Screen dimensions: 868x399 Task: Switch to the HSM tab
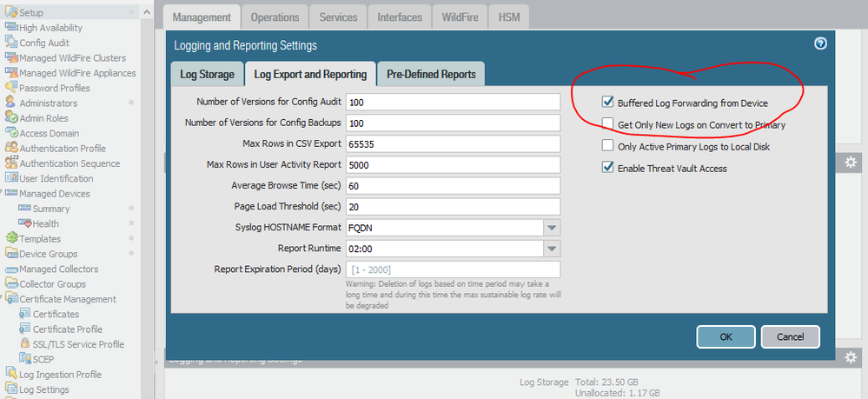click(x=509, y=17)
